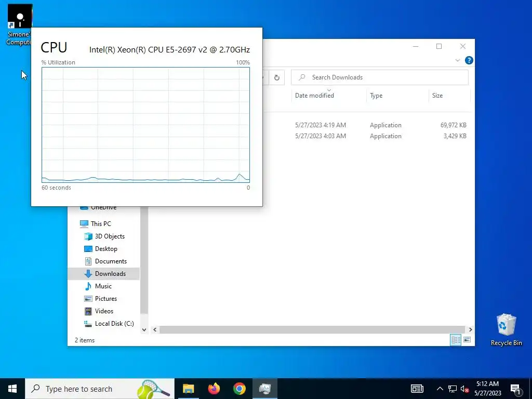This screenshot has width=532, height=399.
Task: Open network status tray icon
Action: (453, 389)
